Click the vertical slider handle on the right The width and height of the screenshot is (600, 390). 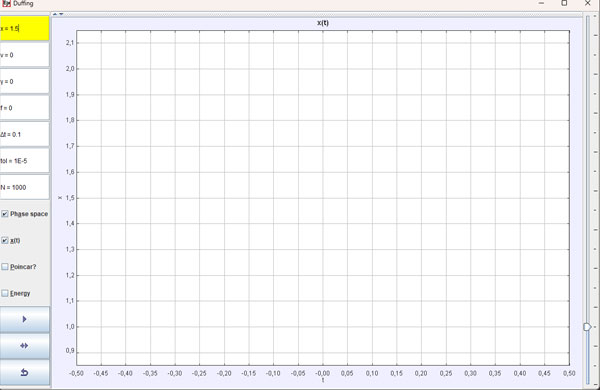click(x=587, y=327)
